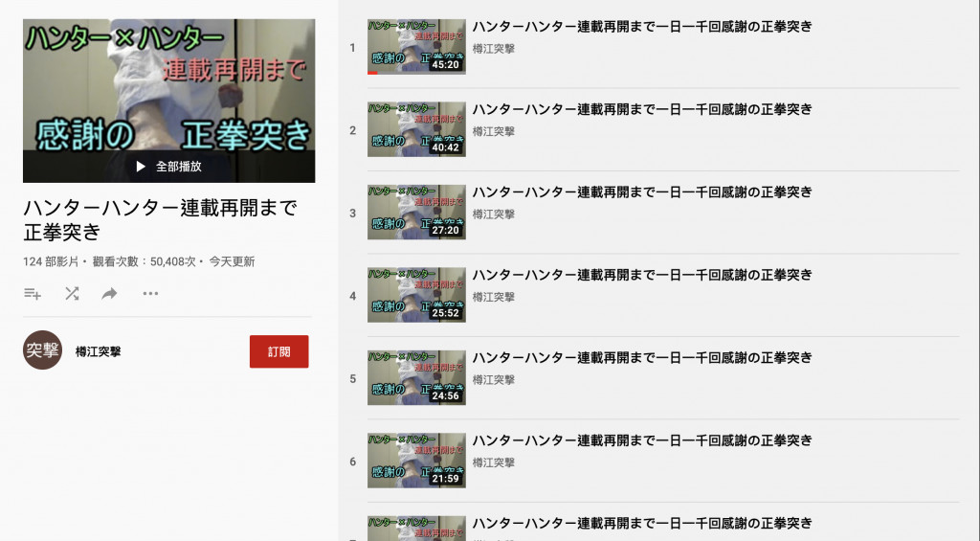The height and width of the screenshot is (541, 980).
Task: Play all videos with 全部播放
Action: 168,167
